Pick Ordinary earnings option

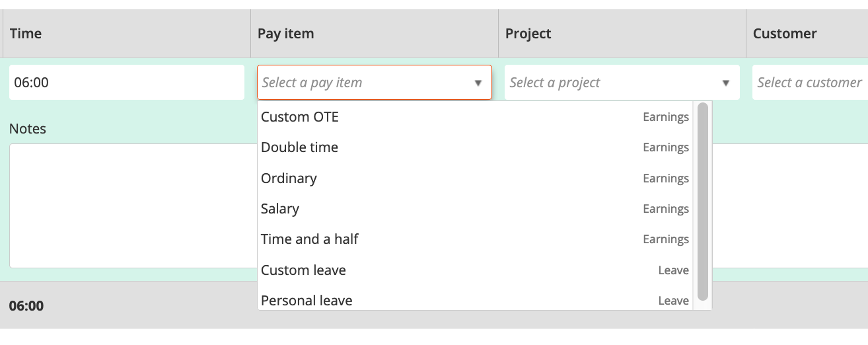pyautogui.click(x=475, y=178)
